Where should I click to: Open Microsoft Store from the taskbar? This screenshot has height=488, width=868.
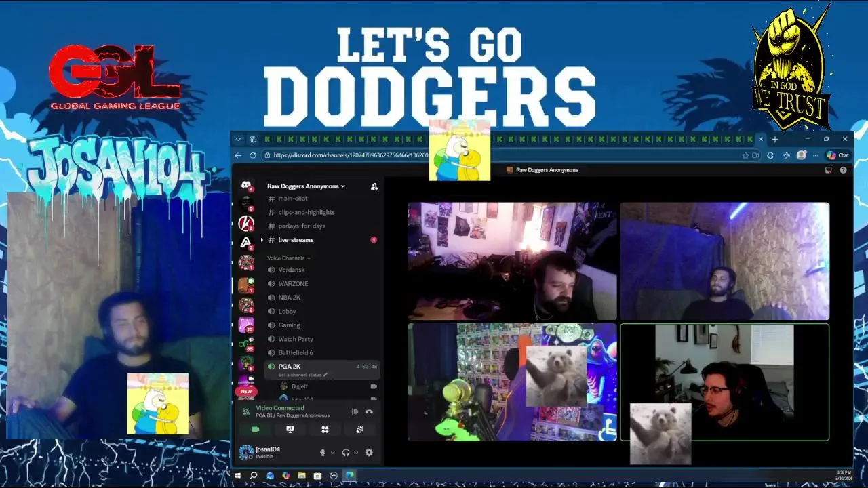(x=317, y=476)
